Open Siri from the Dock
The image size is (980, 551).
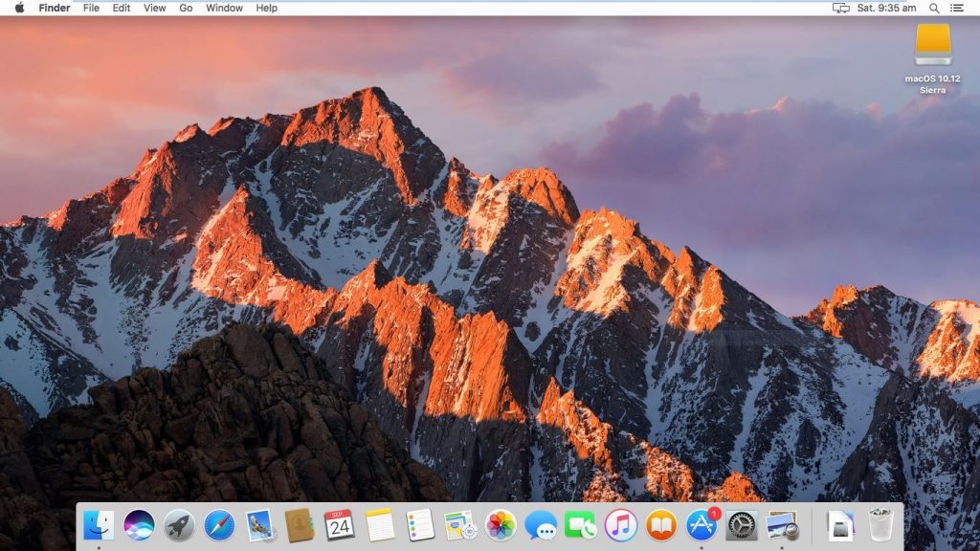(139, 524)
